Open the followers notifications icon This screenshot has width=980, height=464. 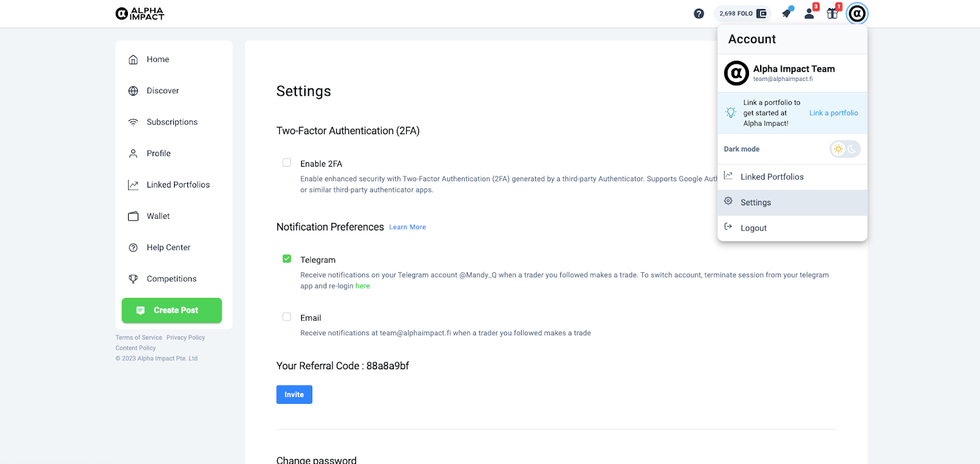pos(810,13)
